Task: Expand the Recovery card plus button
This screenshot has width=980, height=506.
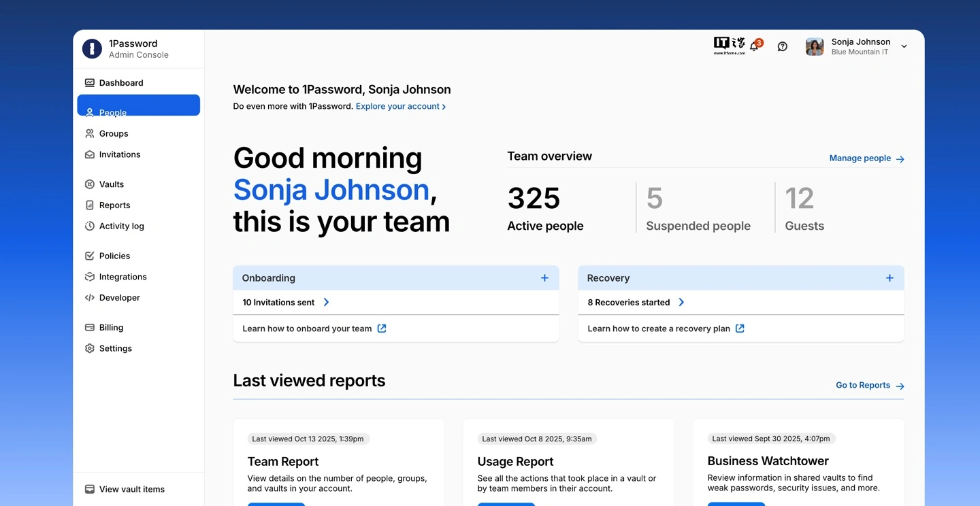Action: pos(889,278)
